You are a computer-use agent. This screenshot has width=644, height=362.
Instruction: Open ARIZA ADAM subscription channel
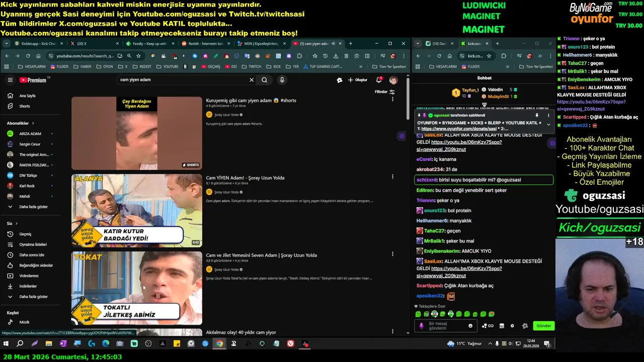(29, 134)
